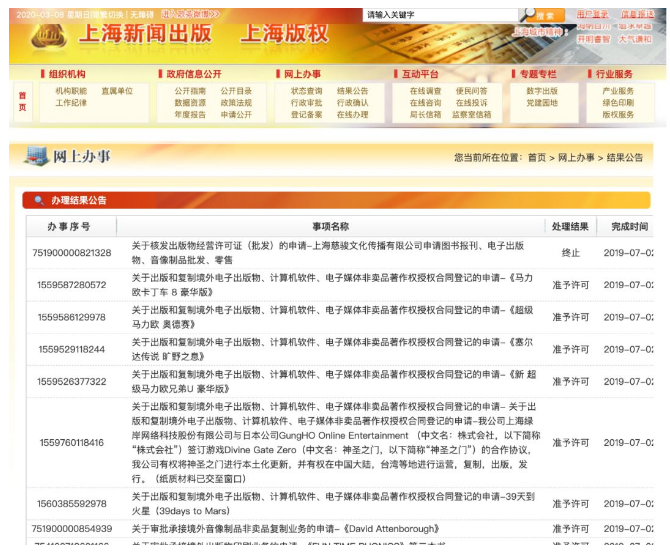Screen dimensions: 670x554
Task: Click the 处理结果 column header
Action: tap(570, 226)
